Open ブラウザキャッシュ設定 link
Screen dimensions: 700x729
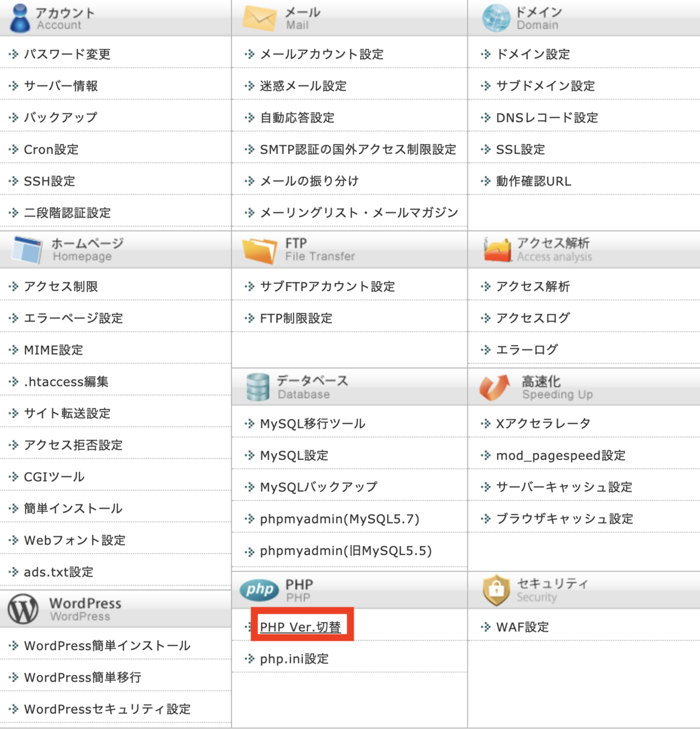[564, 519]
